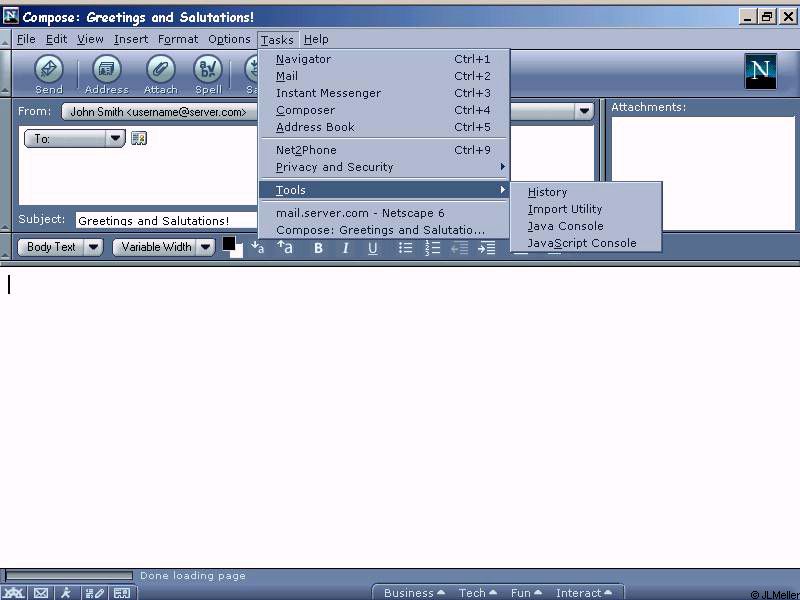Open the Business channel menu in the status bar
800x600 pixels.
(x=414, y=593)
